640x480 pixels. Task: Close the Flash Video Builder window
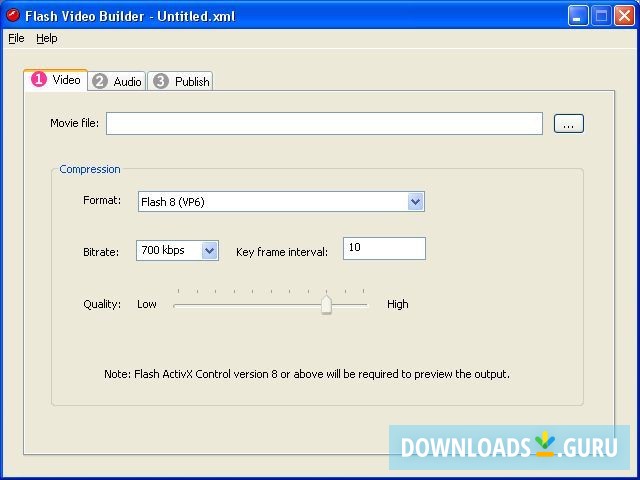[x=624, y=16]
